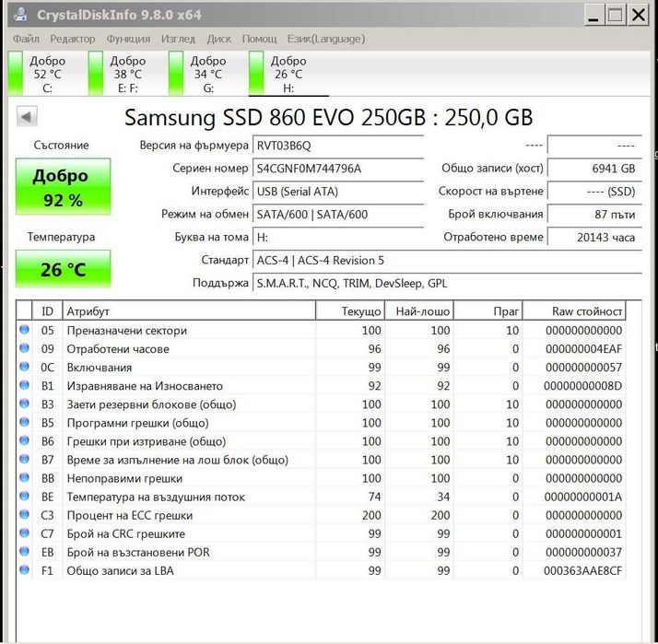Select the Брой на CRC грешките row
Viewport: 658px width, 644px height.
(x=321, y=534)
